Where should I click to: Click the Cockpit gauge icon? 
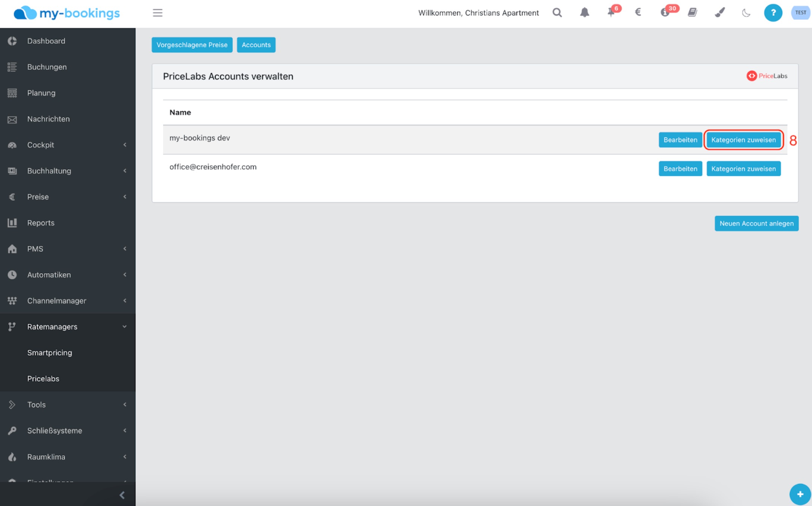tap(12, 145)
